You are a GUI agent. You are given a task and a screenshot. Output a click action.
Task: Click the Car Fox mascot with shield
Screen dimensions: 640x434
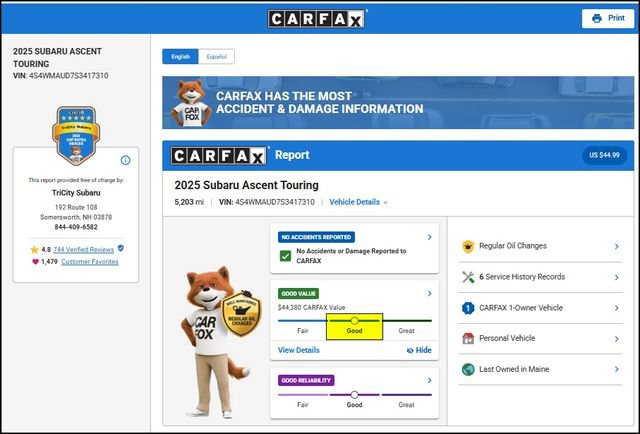(x=220, y=342)
